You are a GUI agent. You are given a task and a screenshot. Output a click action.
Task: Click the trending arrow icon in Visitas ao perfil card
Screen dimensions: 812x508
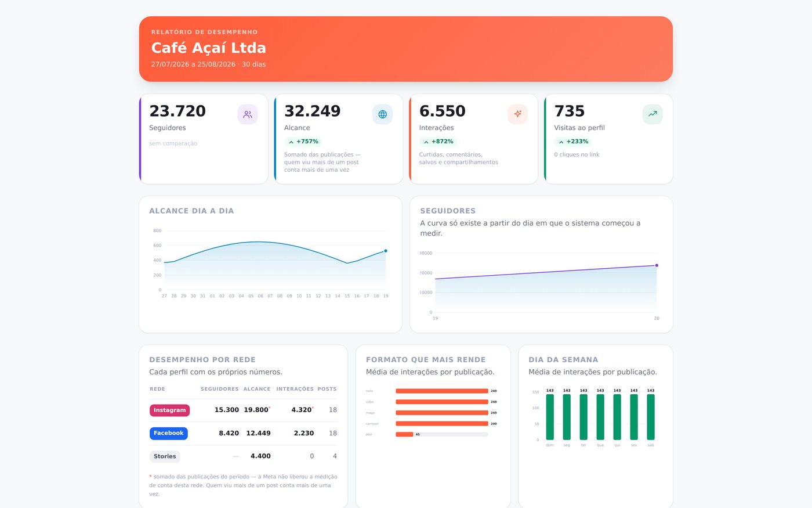click(652, 114)
